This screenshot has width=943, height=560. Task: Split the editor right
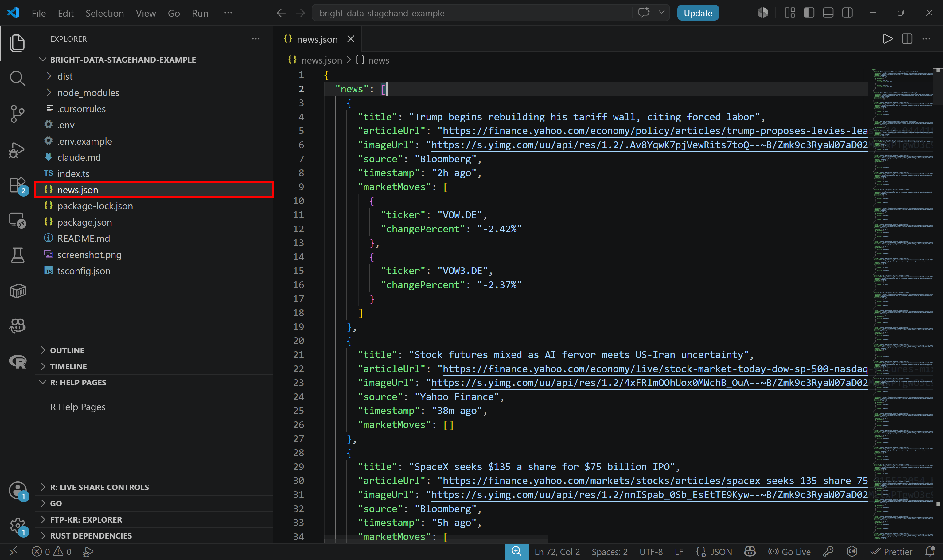(907, 39)
